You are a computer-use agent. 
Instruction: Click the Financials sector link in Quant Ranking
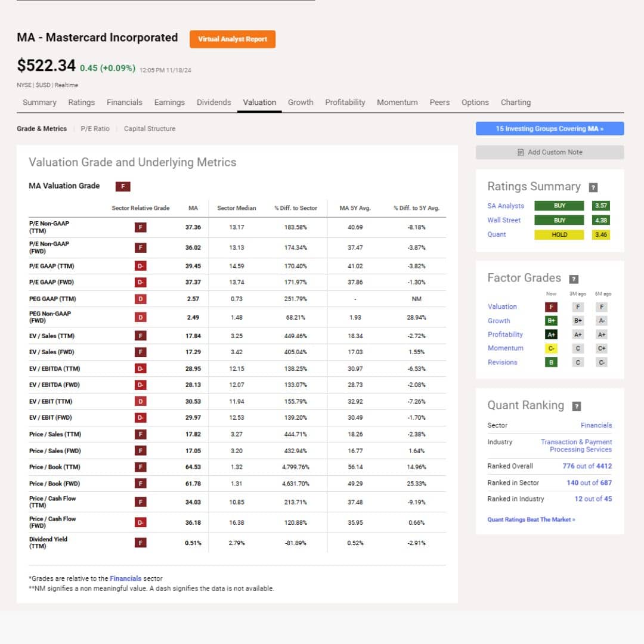[596, 425]
